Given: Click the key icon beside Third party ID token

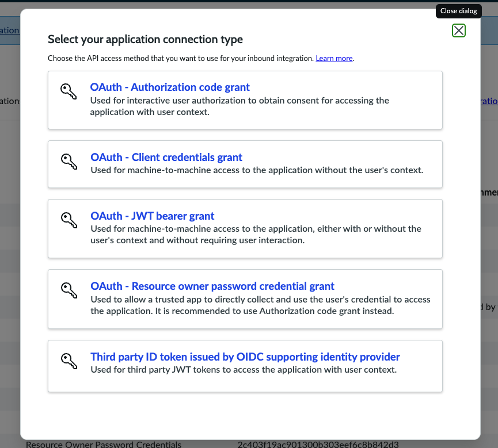Looking at the screenshot, I should [69, 361].
